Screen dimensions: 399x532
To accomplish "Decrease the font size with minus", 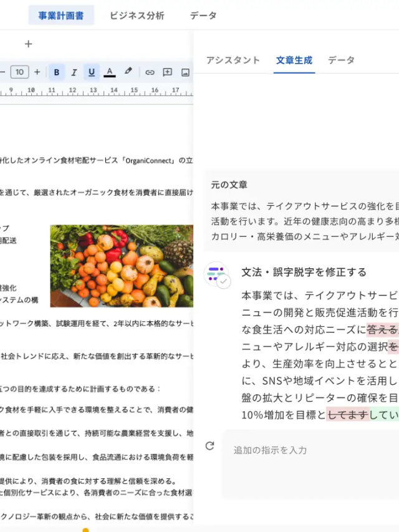I will pos(2,72).
